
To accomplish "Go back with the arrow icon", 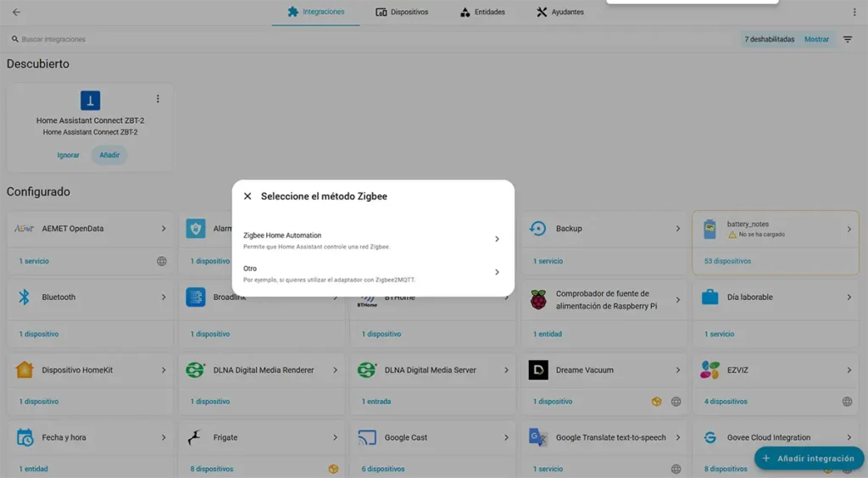I will (x=17, y=12).
